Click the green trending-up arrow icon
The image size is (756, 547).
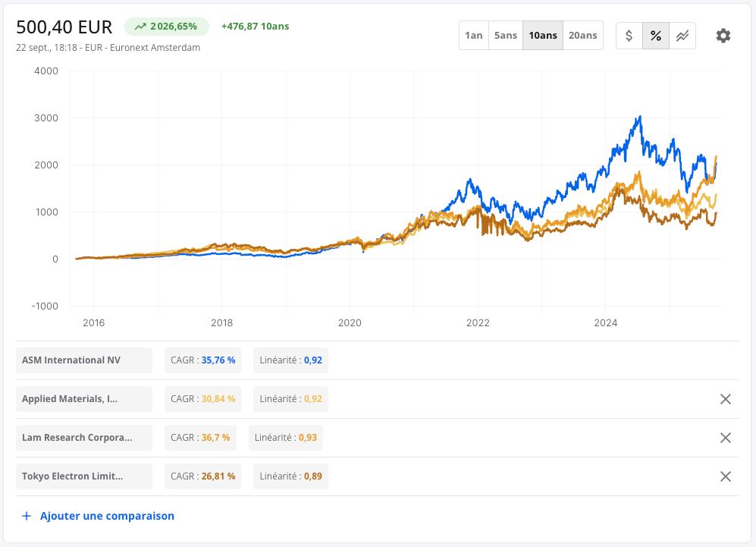[140, 27]
